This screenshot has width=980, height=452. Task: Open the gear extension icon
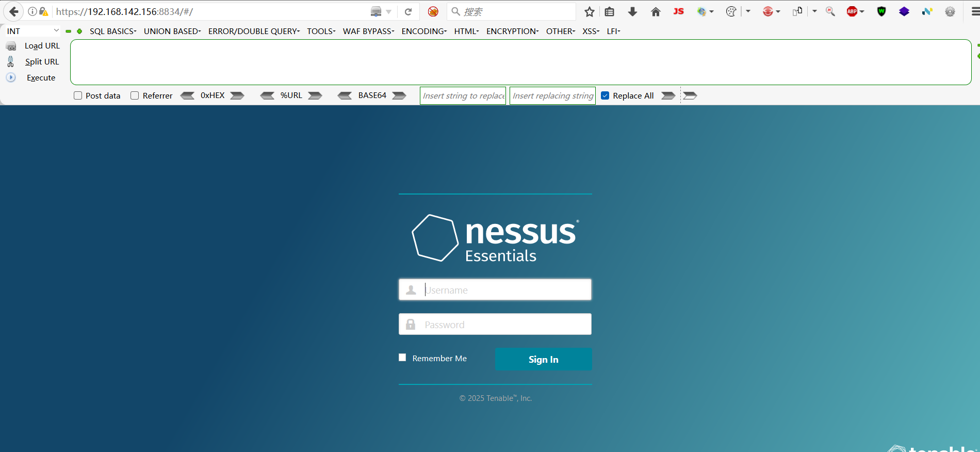point(950,11)
